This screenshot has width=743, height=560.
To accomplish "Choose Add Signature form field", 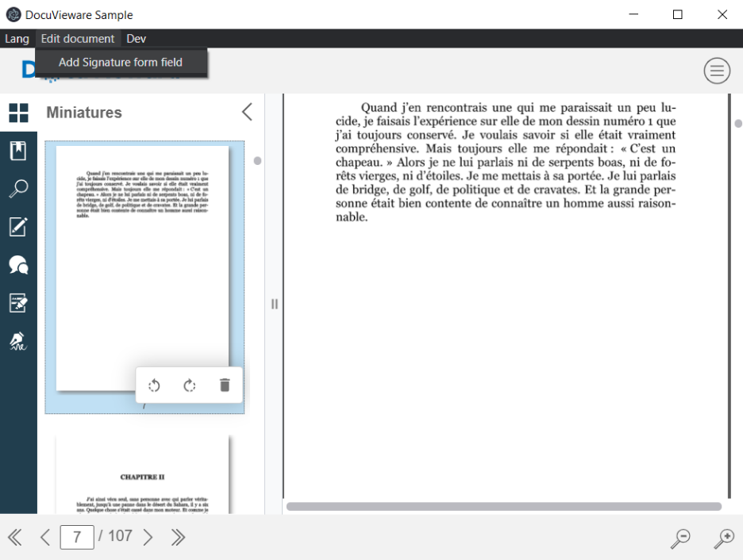I will [121, 61].
